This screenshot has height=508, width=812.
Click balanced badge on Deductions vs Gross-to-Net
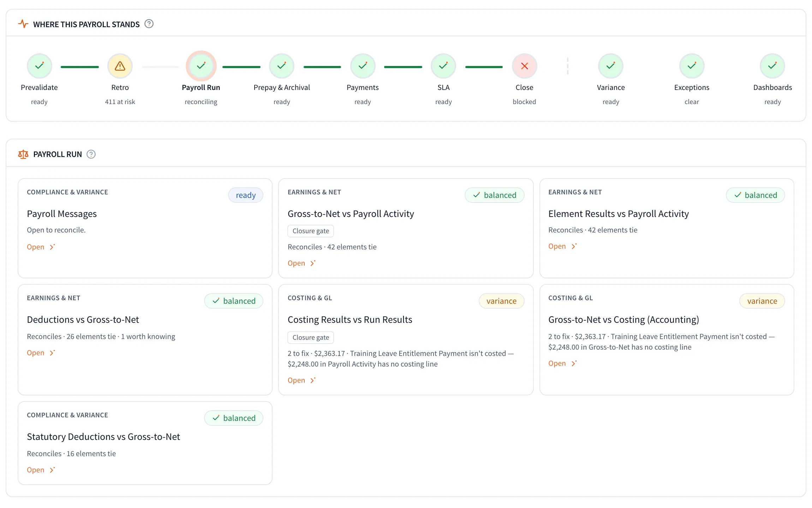[x=234, y=301]
